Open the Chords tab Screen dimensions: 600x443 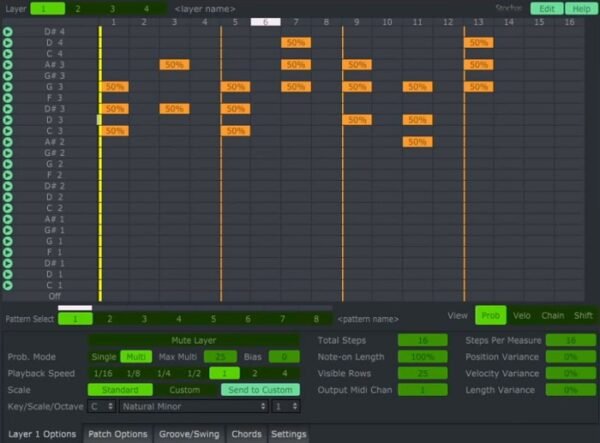(x=246, y=434)
